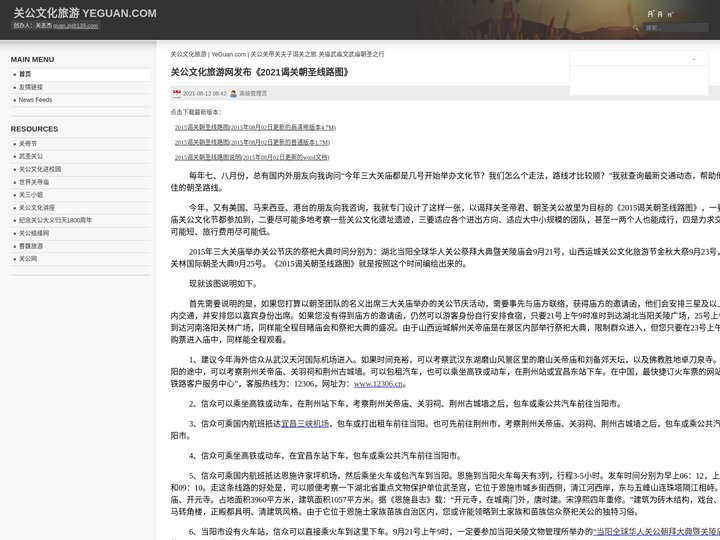Decrease font size with the A- icon

pos(670,15)
